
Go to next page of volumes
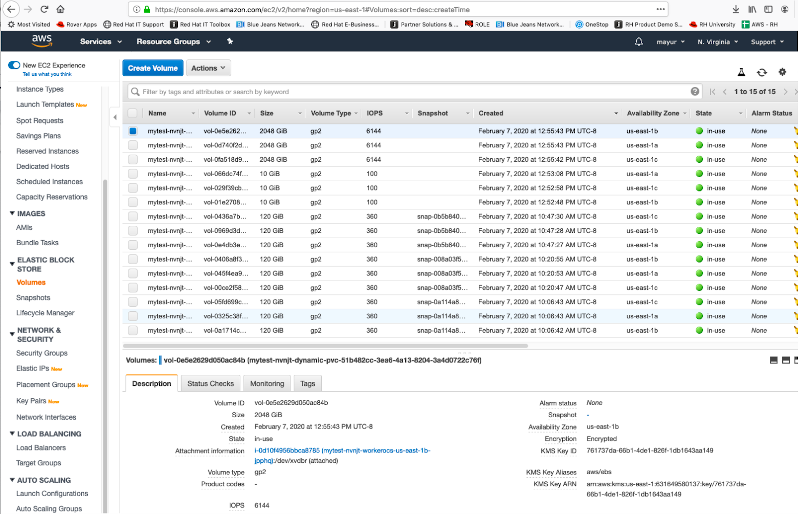(786, 92)
